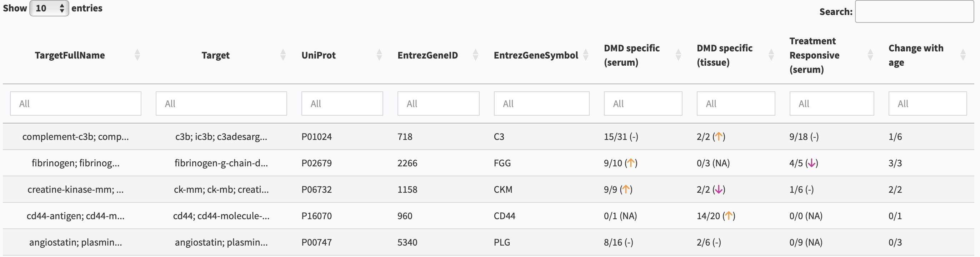
Task: Sort by DMD specific (tissue) arrows
Action: [x=771, y=55]
